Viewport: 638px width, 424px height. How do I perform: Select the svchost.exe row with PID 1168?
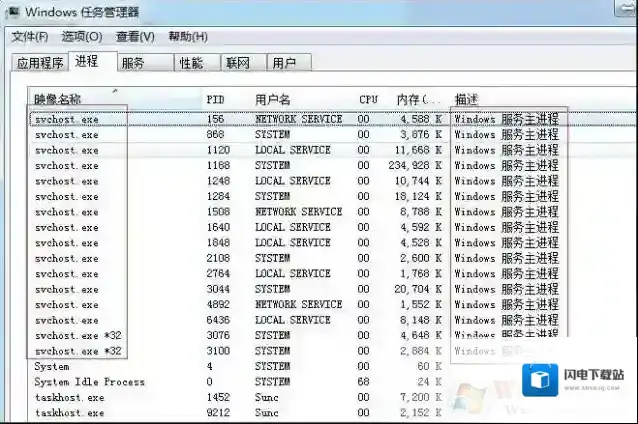(66, 165)
